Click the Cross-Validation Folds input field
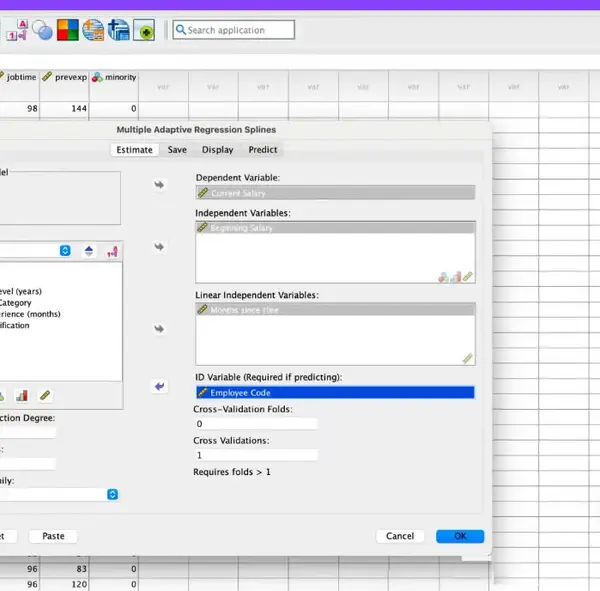Viewport: 600px width, 591px height. [x=256, y=424]
